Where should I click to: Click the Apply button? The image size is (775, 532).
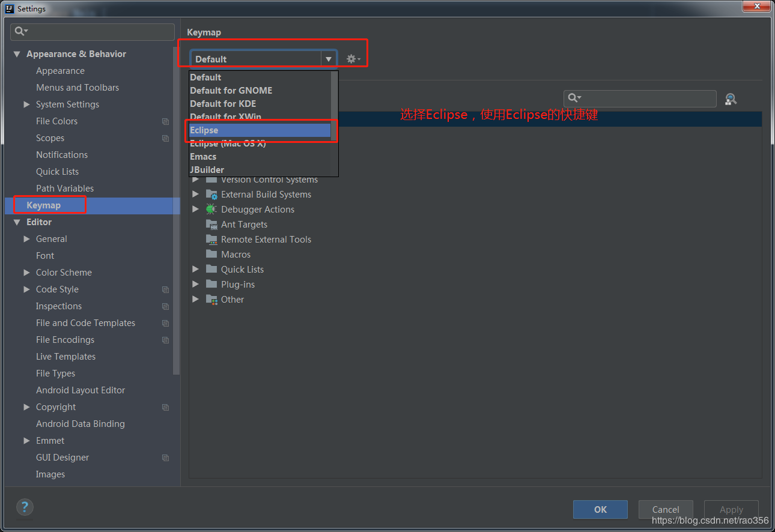pyautogui.click(x=731, y=509)
